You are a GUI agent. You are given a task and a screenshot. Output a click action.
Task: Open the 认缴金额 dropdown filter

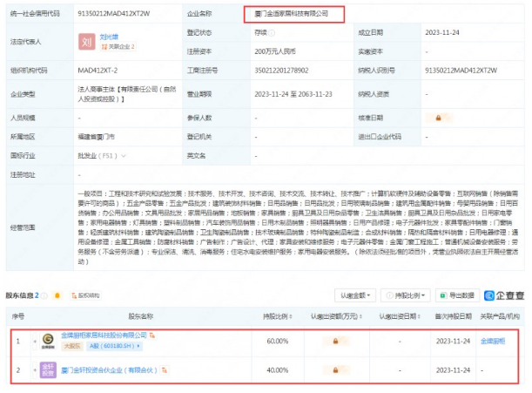pyautogui.click(x=355, y=295)
